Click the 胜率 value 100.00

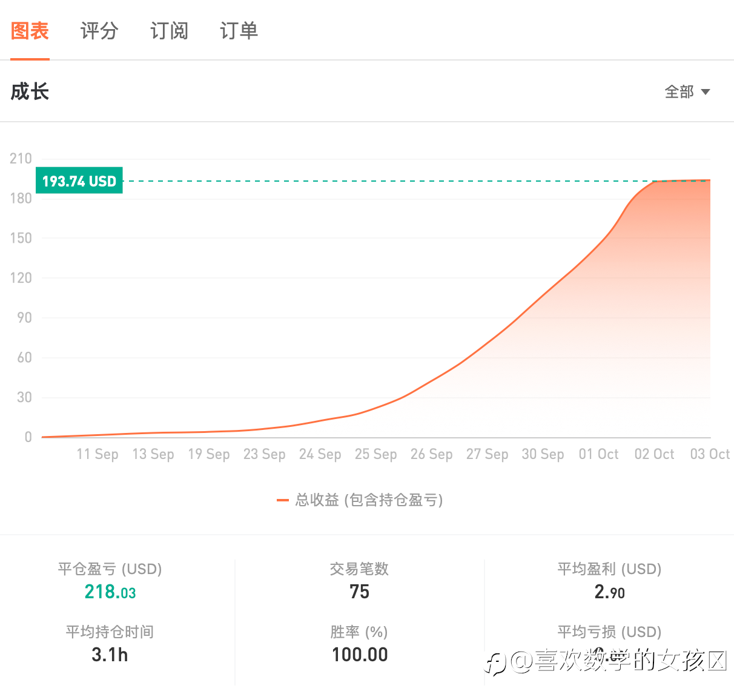(x=360, y=655)
